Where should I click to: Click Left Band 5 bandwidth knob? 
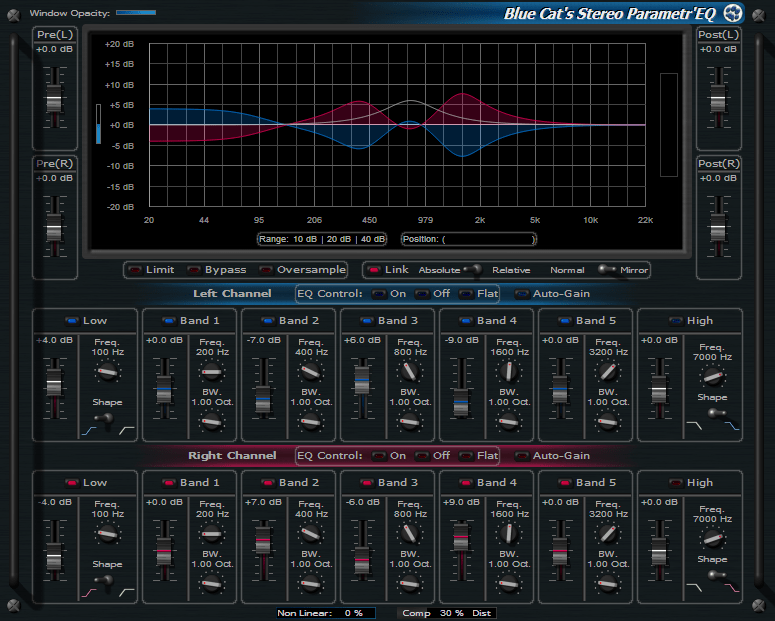607,422
